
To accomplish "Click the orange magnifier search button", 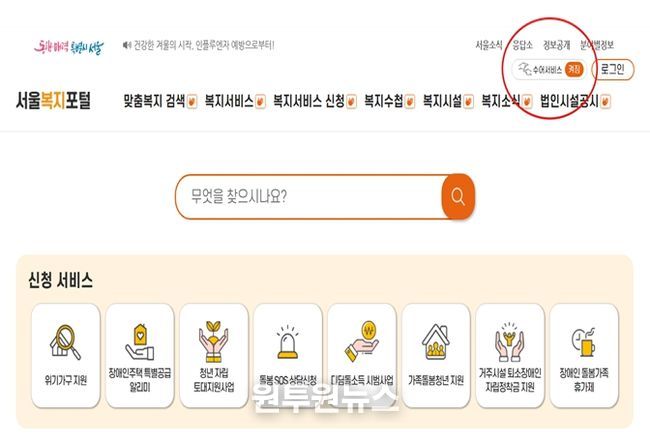I will tap(458, 196).
